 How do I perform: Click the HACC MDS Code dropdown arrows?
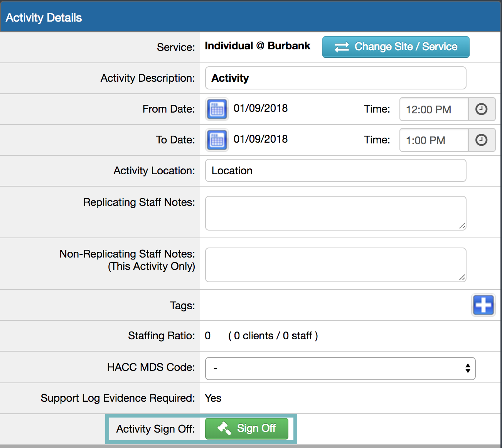[x=468, y=369]
